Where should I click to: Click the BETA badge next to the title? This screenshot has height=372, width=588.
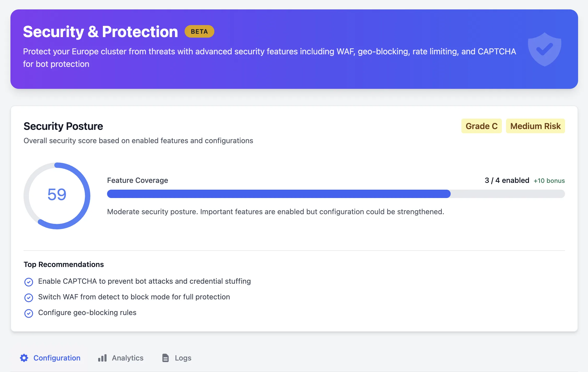[x=199, y=31]
